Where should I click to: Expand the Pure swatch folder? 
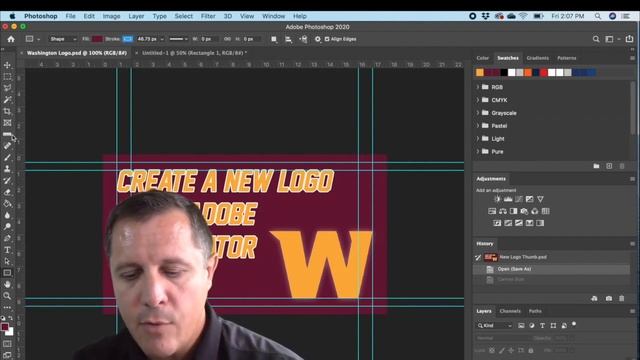click(x=478, y=151)
